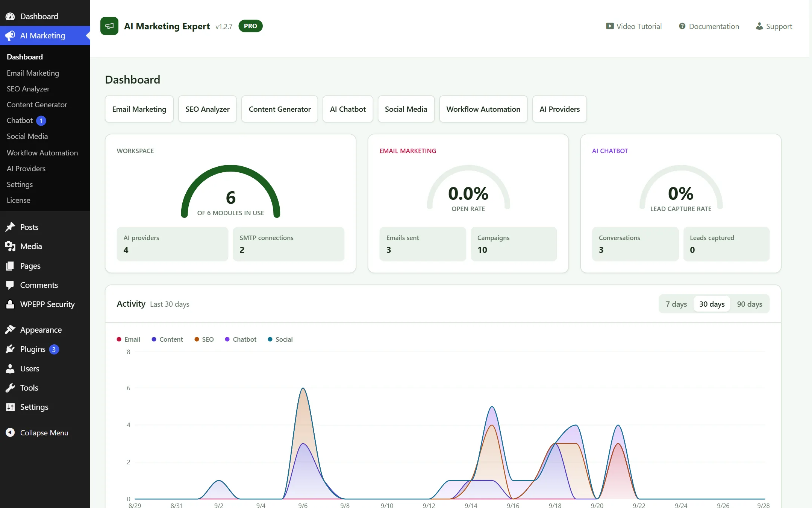Click the Media library icon
812x508 pixels.
pos(10,246)
